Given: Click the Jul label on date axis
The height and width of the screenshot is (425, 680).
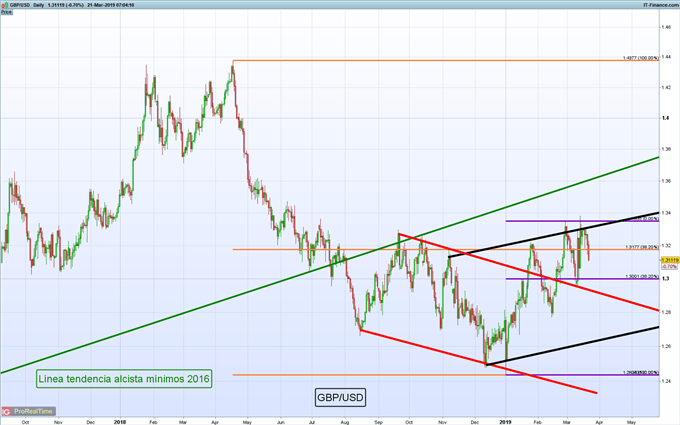Looking at the screenshot, I should [x=312, y=422].
